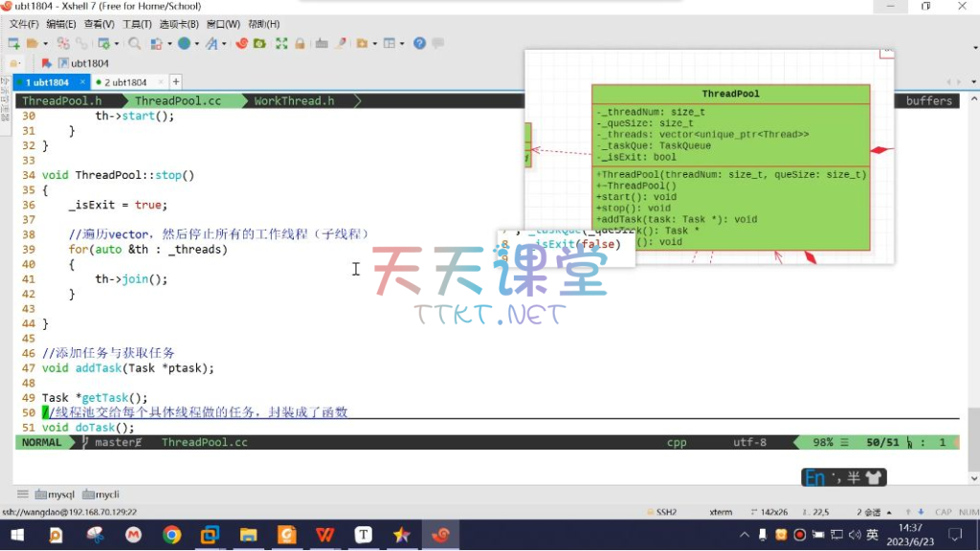This screenshot has width=980, height=551.
Task: Click the full screen toolbar icon
Action: pyautogui.click(x=281, y=43)
